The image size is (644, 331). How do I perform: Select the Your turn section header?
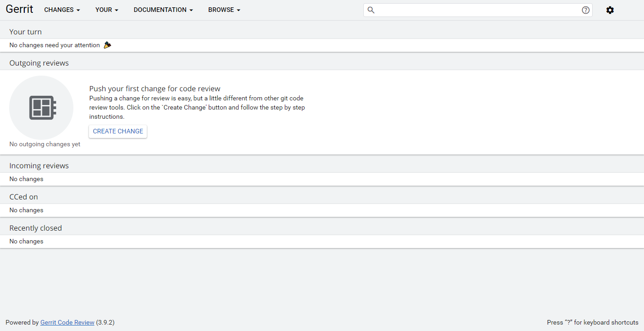[x=26, y=32]
